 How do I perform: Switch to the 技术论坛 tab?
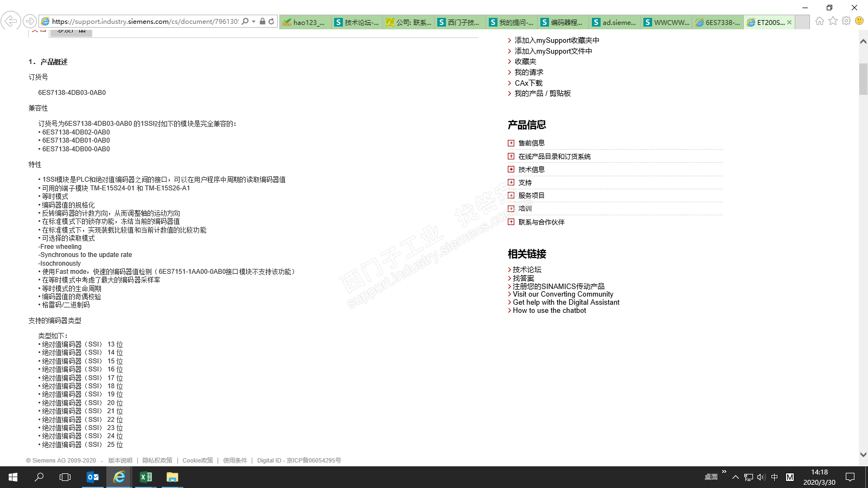[x=357, y=22]
